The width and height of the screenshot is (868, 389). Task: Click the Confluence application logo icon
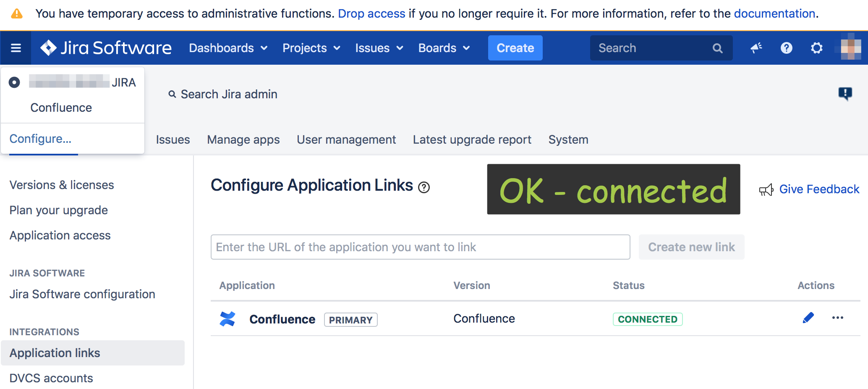(227, 319)
